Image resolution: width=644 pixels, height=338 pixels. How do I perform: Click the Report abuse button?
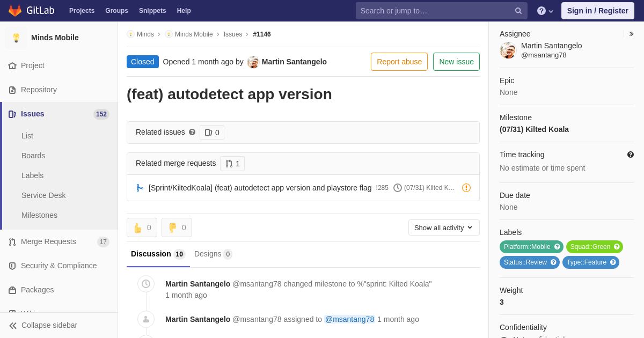(x=399, y=62)
